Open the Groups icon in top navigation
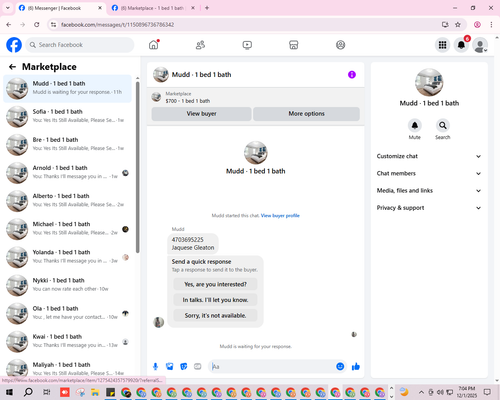This screenshot has width=500, height=400. click(x=340, y=45)
